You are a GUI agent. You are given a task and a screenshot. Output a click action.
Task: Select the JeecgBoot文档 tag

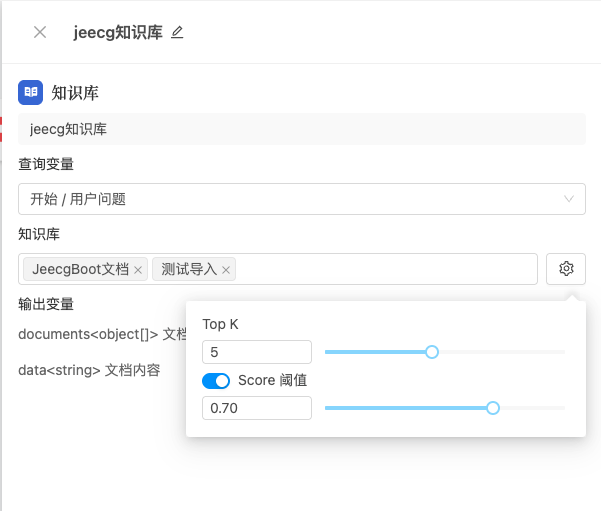(80, 269)
